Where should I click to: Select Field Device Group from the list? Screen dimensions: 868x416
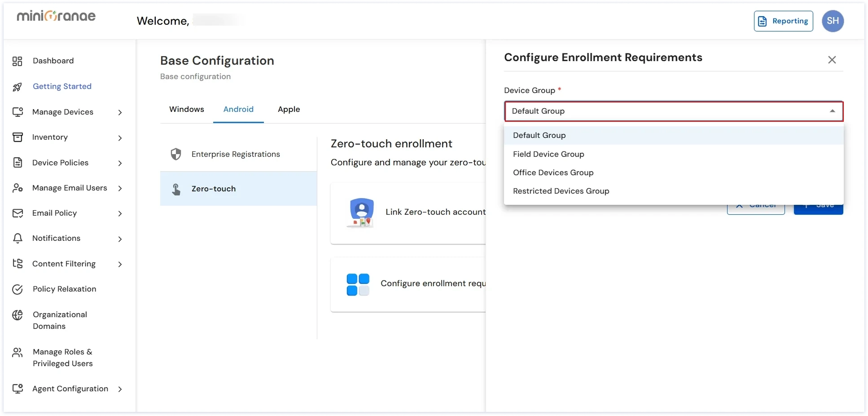(548, 154)
